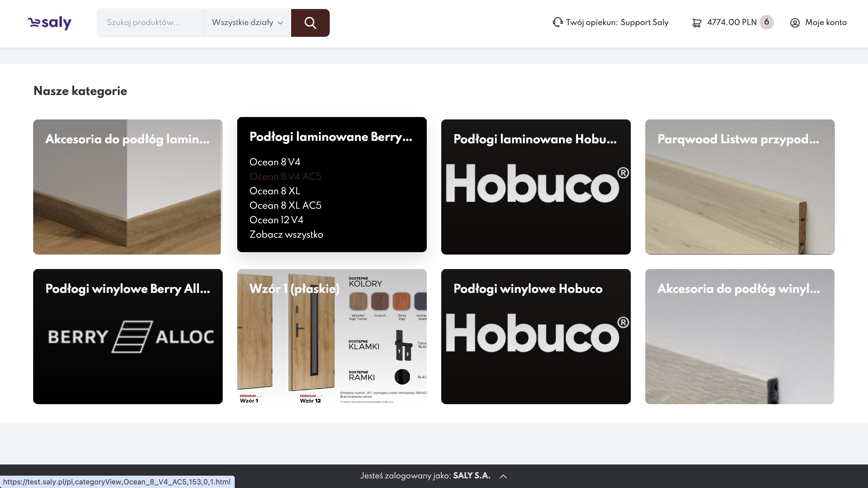Image resolution: width=868 pixels, height=488 pixels.
Task: Click Support Saly caretaker link
Action: [x=645, y=22]
